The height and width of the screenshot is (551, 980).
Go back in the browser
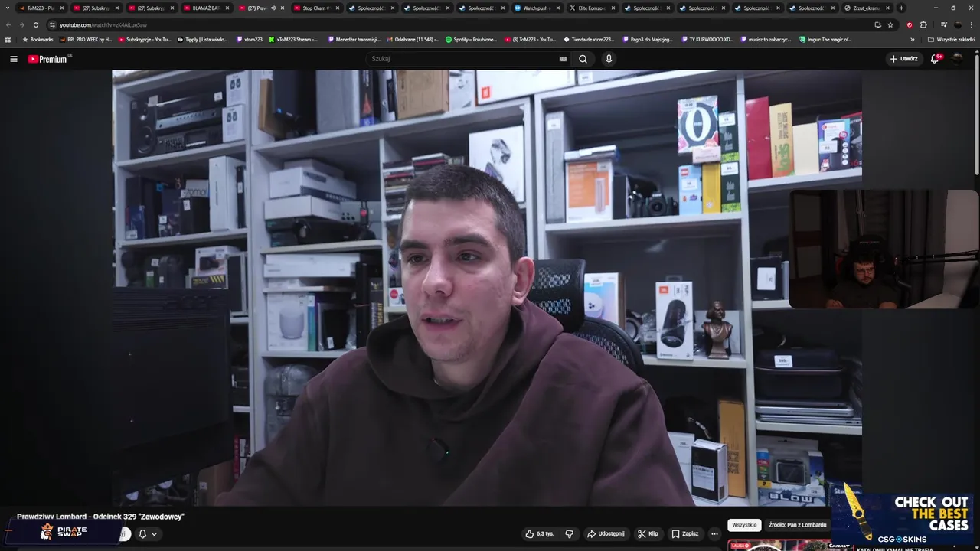(8, 24)
